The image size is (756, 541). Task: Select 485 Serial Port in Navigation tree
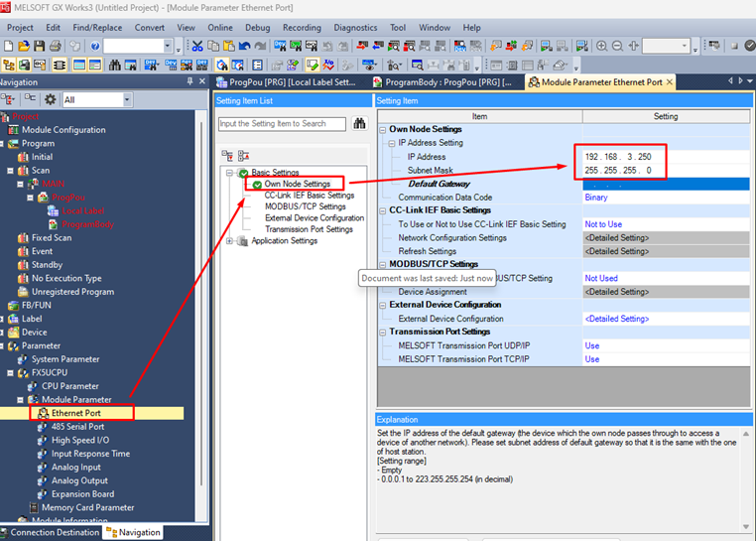[x=77, y=427]
